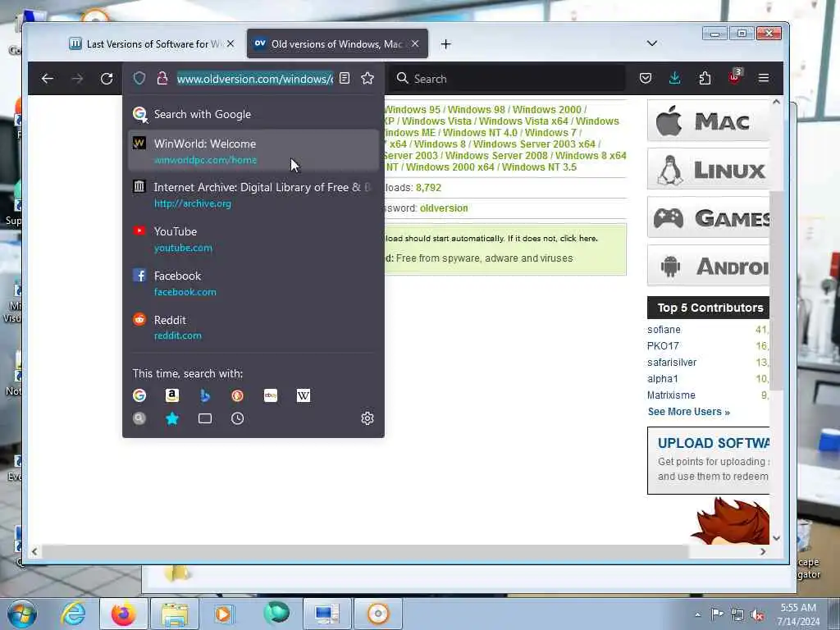Viewport: 840px width, 630px height.
Task: Go back to the previous page
Action: (47, 79)
